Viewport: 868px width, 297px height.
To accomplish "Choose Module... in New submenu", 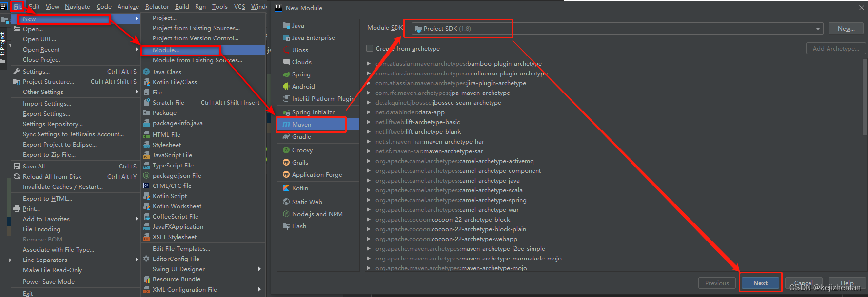I will pyautogui.click(x=203, y=50).
